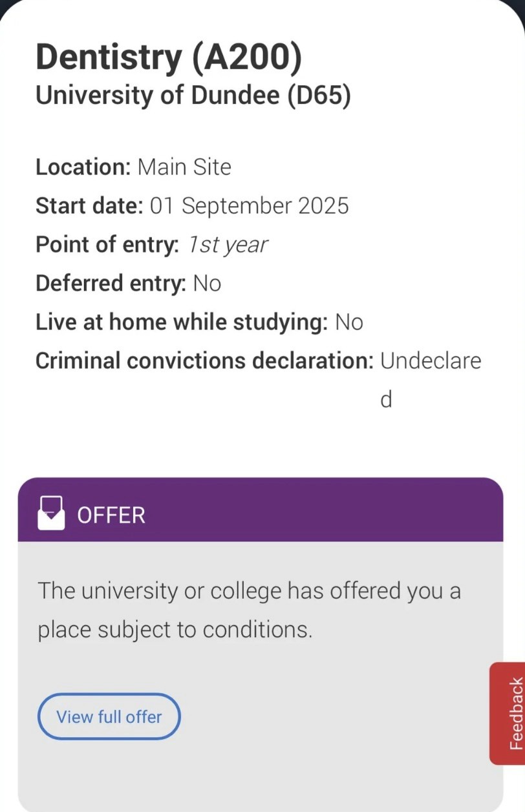Click University of Dundee (D65) subtitle
The width and height of the screenshot is (525, 812).
point(193,96)
